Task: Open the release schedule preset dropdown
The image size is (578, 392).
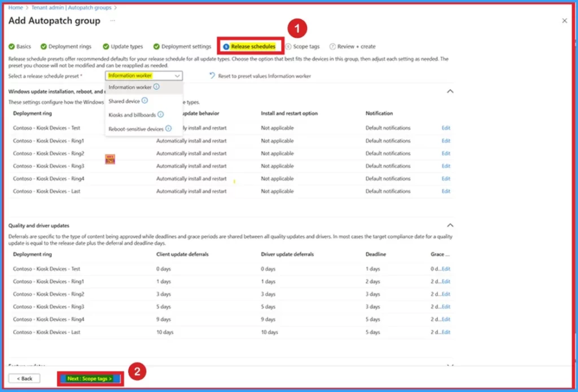Action: (144, 76)
